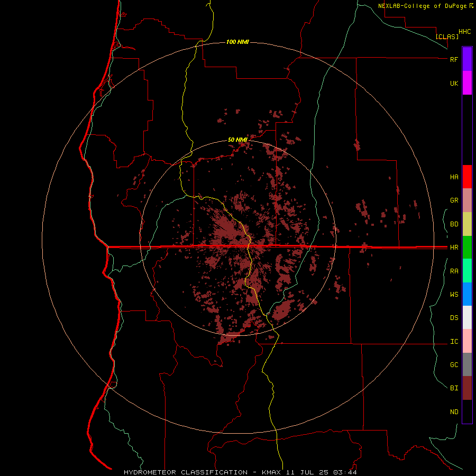
Task: Click the [CLAS] legend header text
Action: (x=447, y=36)
